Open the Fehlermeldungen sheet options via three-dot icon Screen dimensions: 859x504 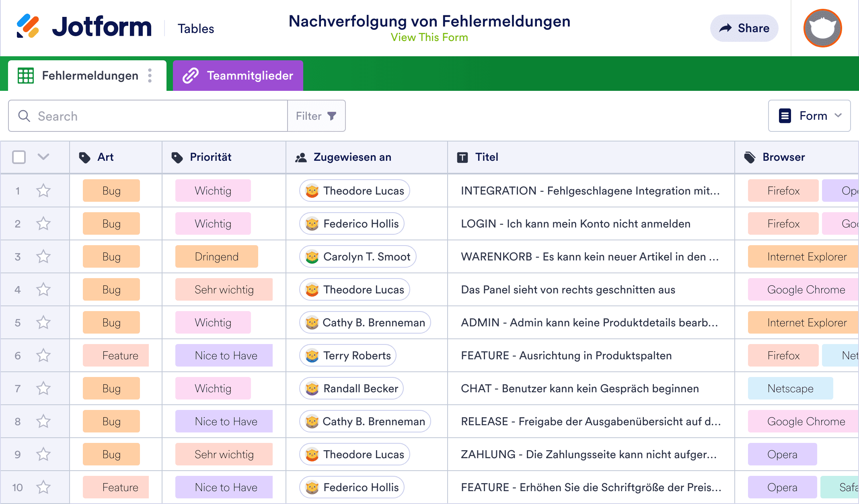[x=150, y=75]
